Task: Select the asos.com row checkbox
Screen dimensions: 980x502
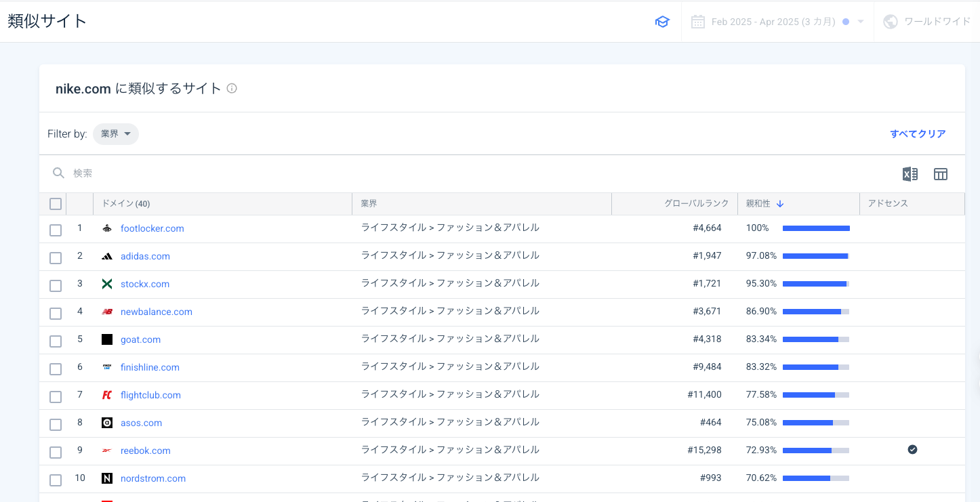Action: coord(56,425)
